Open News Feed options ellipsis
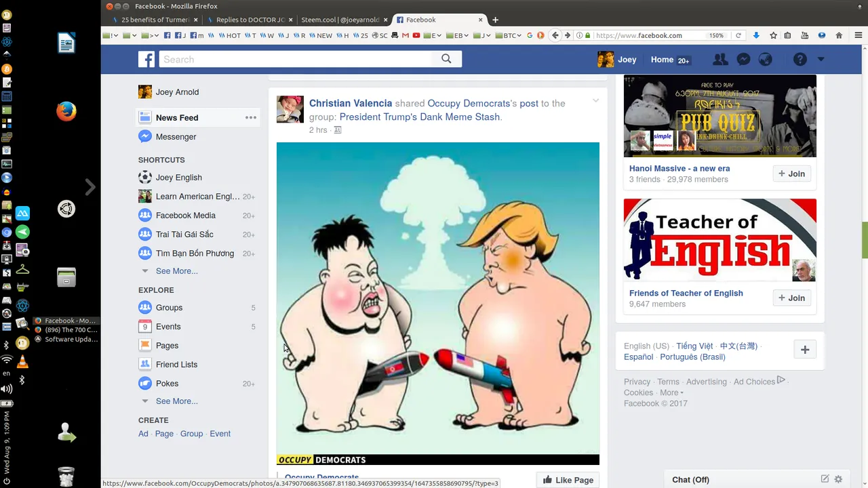Viewport: 868px width, 488px height. (x=251, y=117)
